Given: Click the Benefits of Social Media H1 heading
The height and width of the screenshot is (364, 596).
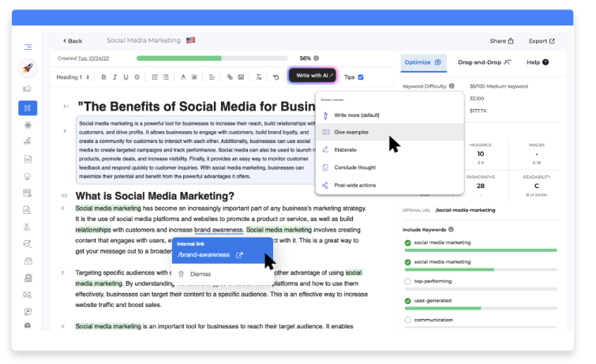Looking at the screenshot, I should tap(197, 107).
